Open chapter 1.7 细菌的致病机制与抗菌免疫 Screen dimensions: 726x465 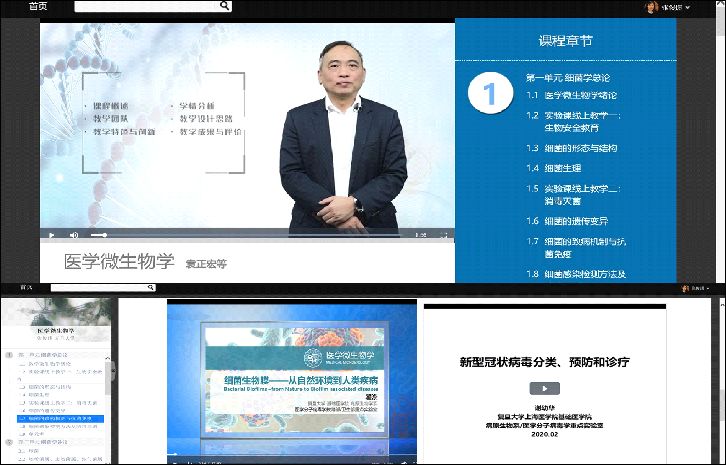(576, 247)
